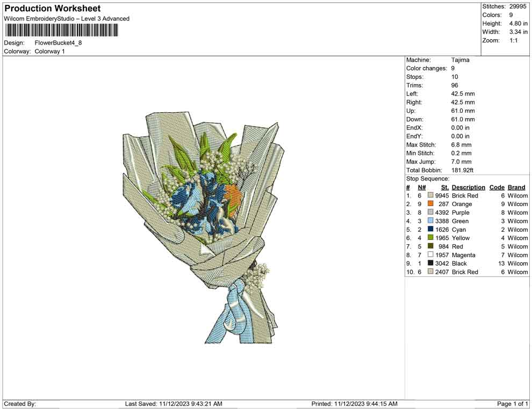Click the Page 1 of 1 footer text
This screenshot has height=409, width=532.
coord(512,404)
